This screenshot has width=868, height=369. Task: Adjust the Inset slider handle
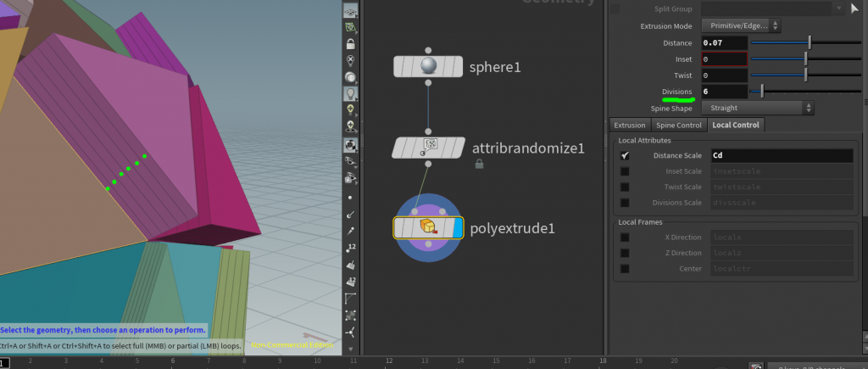805,59
